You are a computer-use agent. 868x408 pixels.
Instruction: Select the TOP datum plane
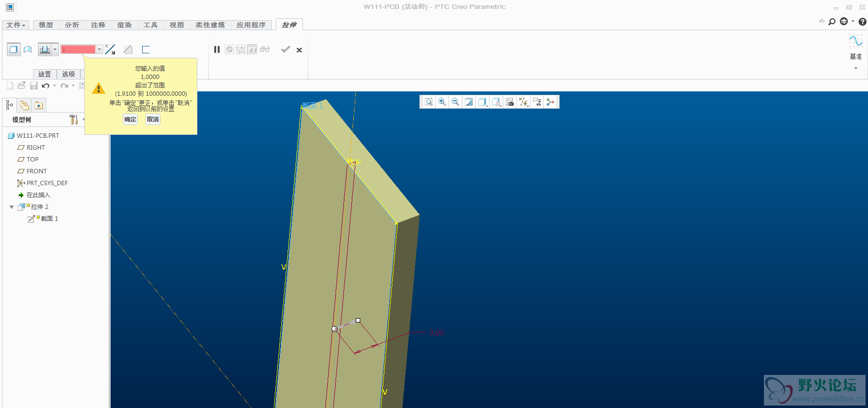pyautogui.click(x=33, y=160)
